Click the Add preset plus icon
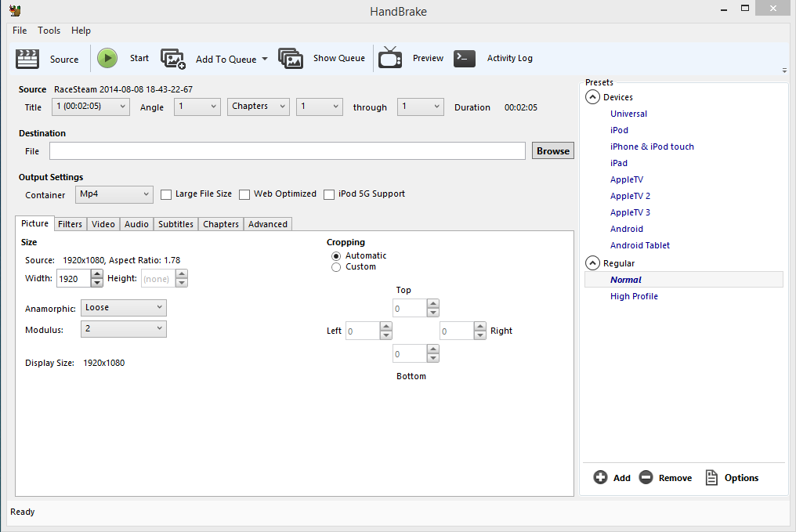 pyautogui.click(x=600, y=477)
